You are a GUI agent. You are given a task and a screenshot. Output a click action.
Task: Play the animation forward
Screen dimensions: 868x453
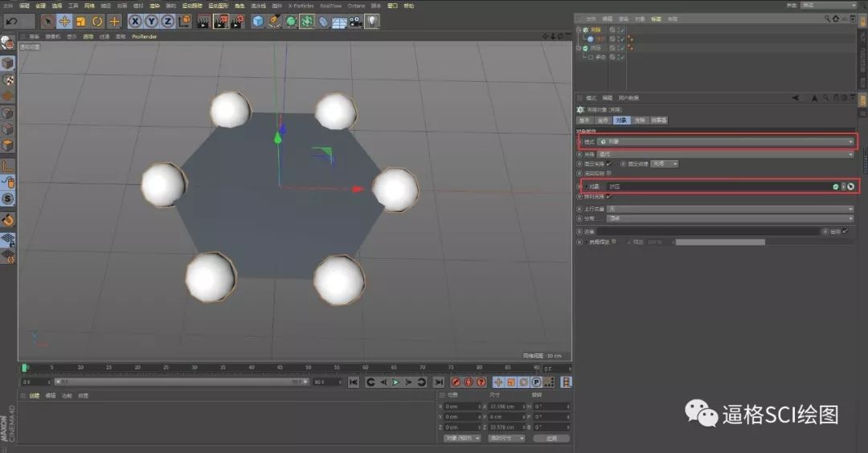pyautogui.click(x=395, y=382)
